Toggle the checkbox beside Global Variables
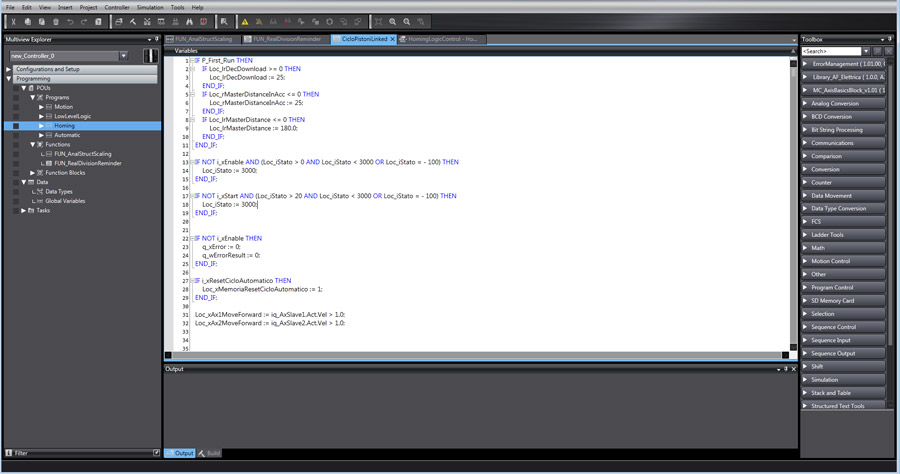The width and height of the screenshot is (900, 474). [x=16, y=201]
